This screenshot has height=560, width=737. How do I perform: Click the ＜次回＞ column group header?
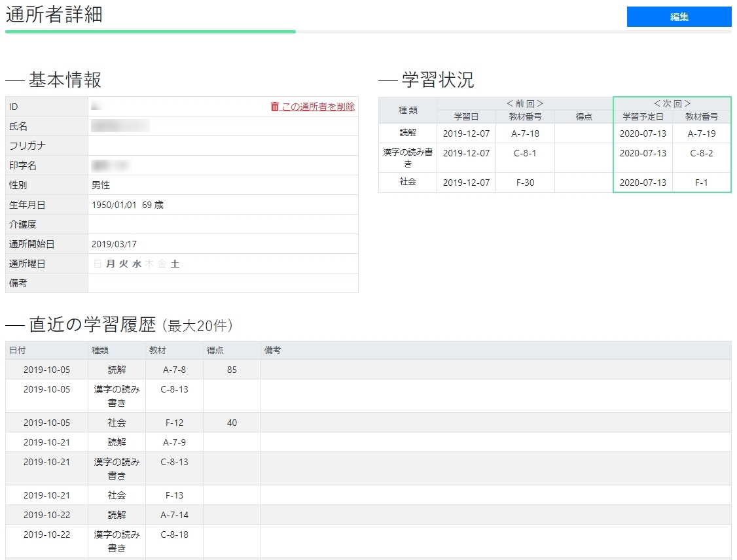(x=672, y=103)
